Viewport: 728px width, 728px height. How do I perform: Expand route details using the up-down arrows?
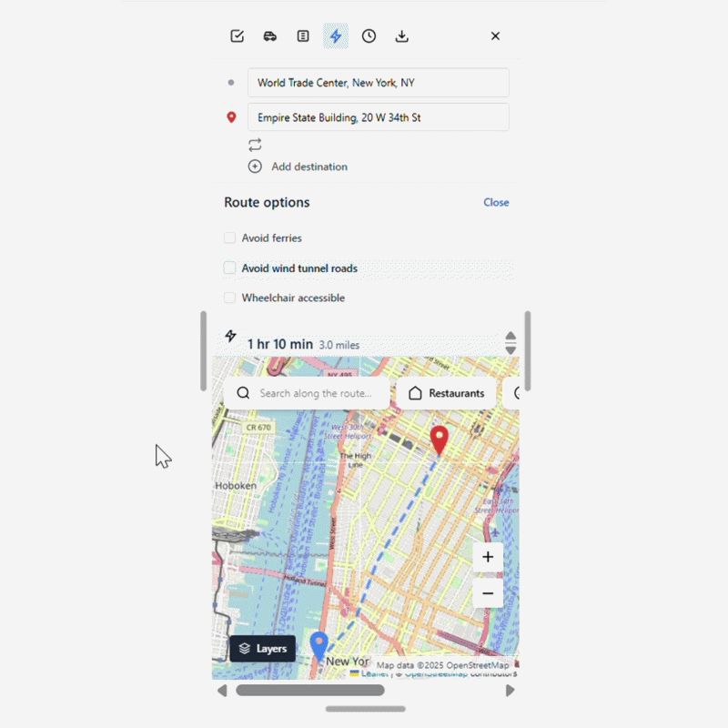pyautogui.click(x=511, y=343)
